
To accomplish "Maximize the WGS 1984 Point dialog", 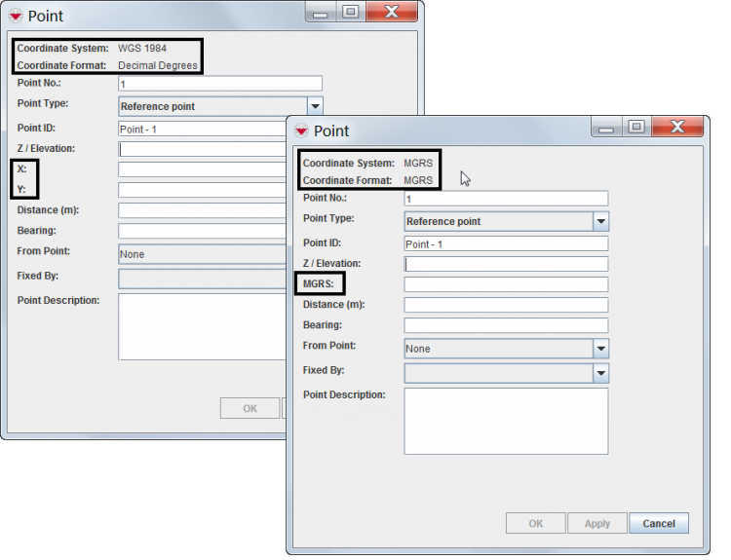I will tap(350, 12).
